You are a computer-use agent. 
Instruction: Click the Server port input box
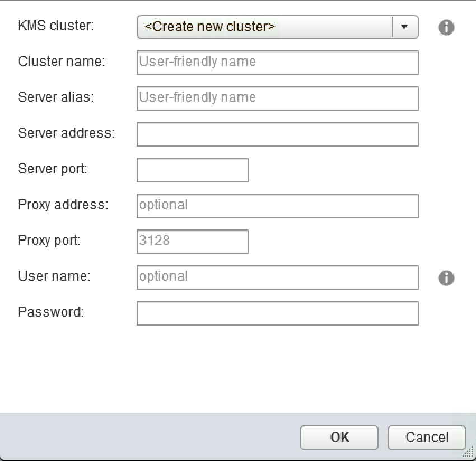pyautogui.click(x=192, y=170)
